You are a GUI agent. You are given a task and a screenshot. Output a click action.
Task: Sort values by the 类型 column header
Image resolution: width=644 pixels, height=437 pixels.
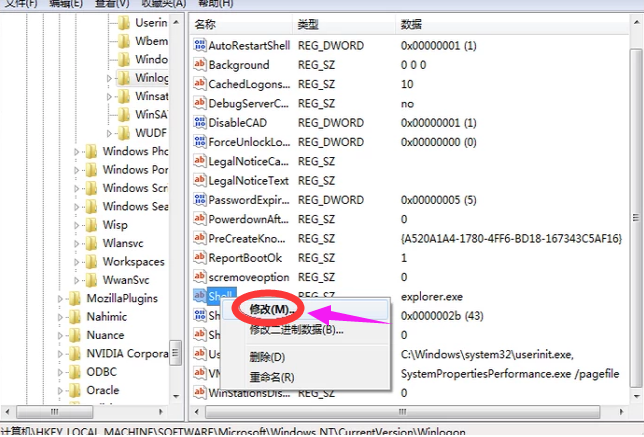tap(308, 24)
